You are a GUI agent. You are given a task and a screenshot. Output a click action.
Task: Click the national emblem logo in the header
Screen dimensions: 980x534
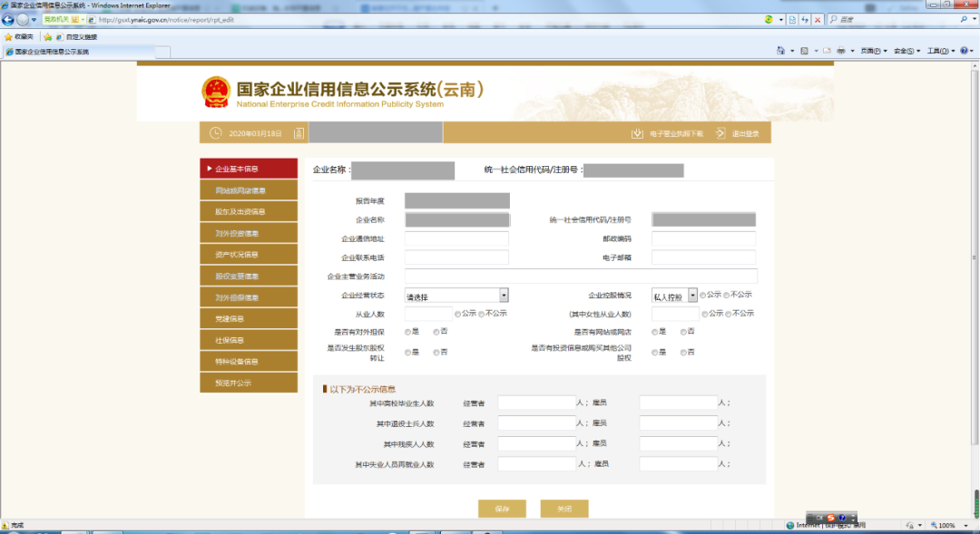coord(216,92)
